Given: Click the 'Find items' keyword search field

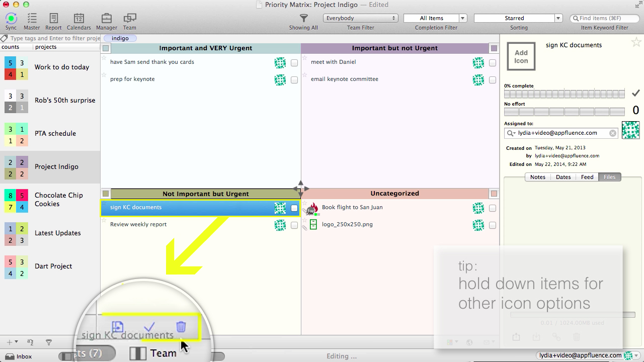Looking at the screenshot, I should point(605,18).
